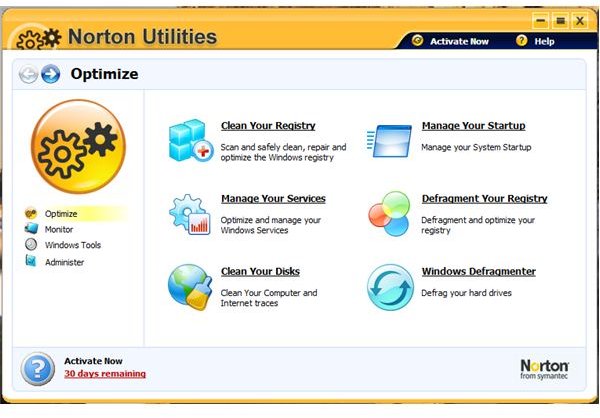Open the Windows Defragmenter link

click(479, 271)
